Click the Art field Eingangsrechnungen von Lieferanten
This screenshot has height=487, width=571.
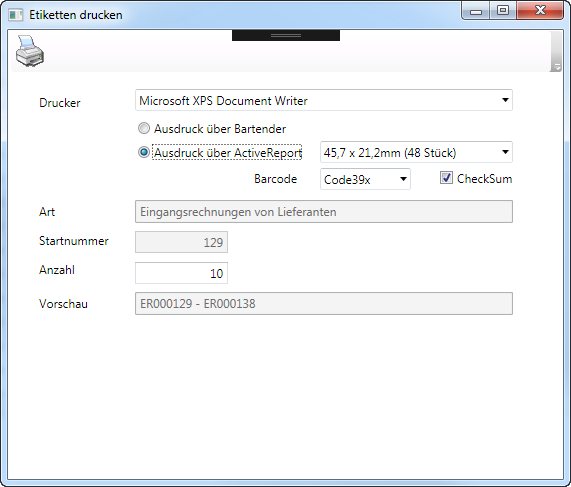(324, 212)
